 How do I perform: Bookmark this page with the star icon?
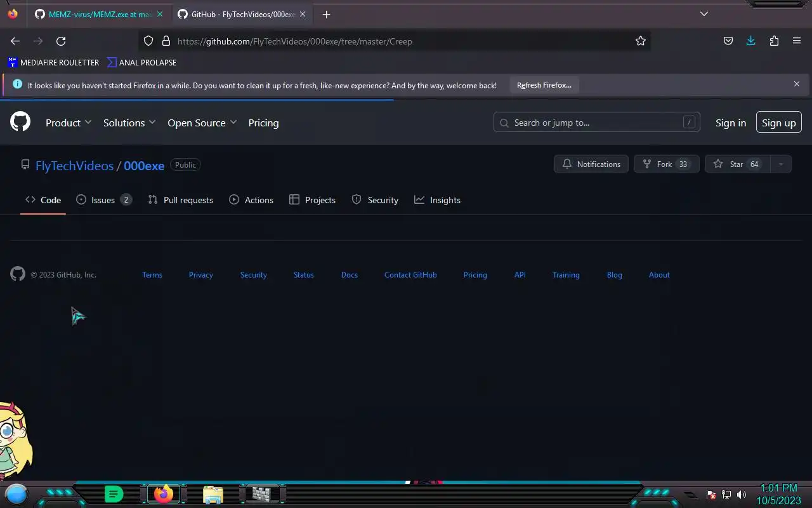point(641,41)
